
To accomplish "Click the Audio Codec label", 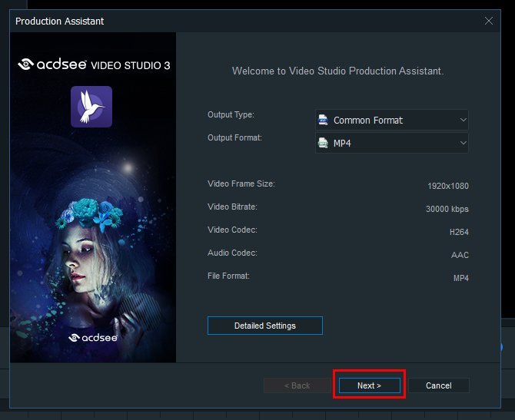I will coord(232,253).
